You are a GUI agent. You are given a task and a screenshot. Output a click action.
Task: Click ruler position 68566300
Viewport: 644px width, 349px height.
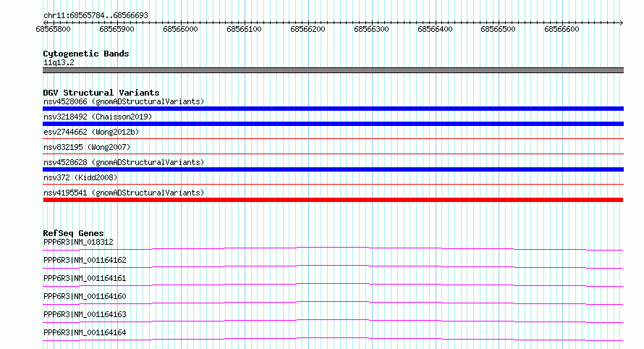371,29
